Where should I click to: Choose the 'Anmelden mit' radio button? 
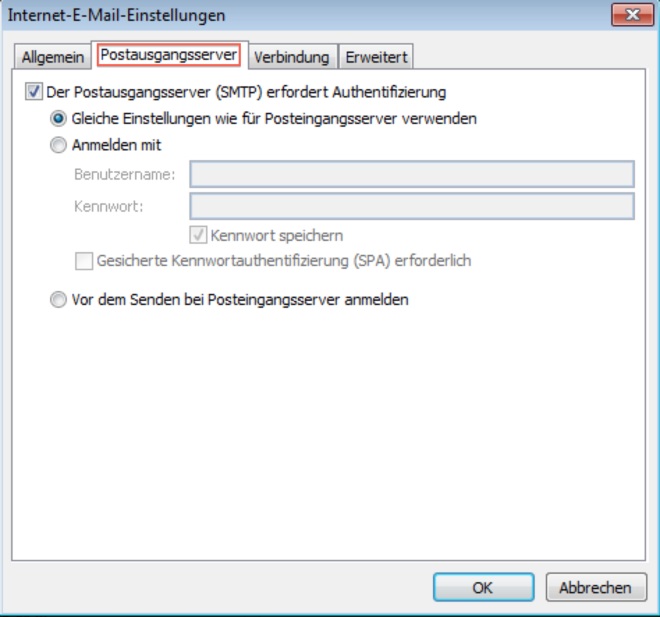pyautogui.click(x=59, y=145)
